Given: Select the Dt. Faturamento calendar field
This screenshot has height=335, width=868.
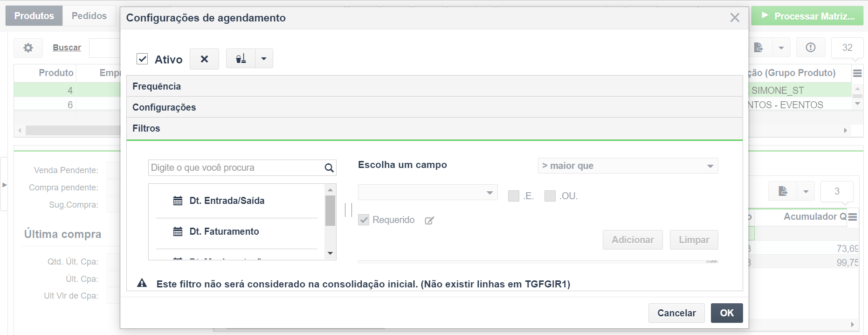Looking at the screenshot, I should [x=224, y=231].
